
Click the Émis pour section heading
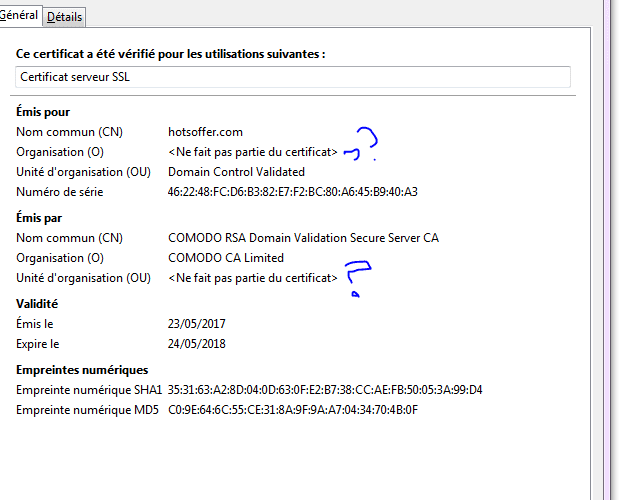point(43,112)
